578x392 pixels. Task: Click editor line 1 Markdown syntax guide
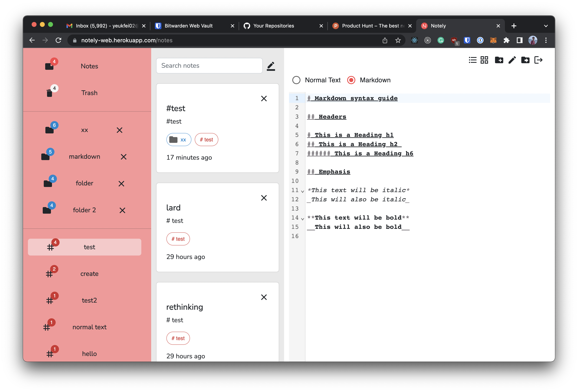[352, 98]
